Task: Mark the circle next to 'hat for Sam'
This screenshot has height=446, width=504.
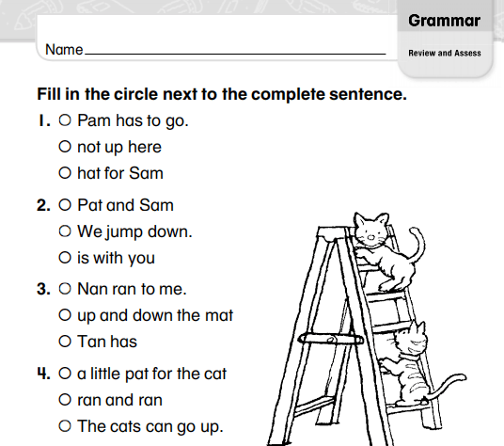Action: [65, 173]
